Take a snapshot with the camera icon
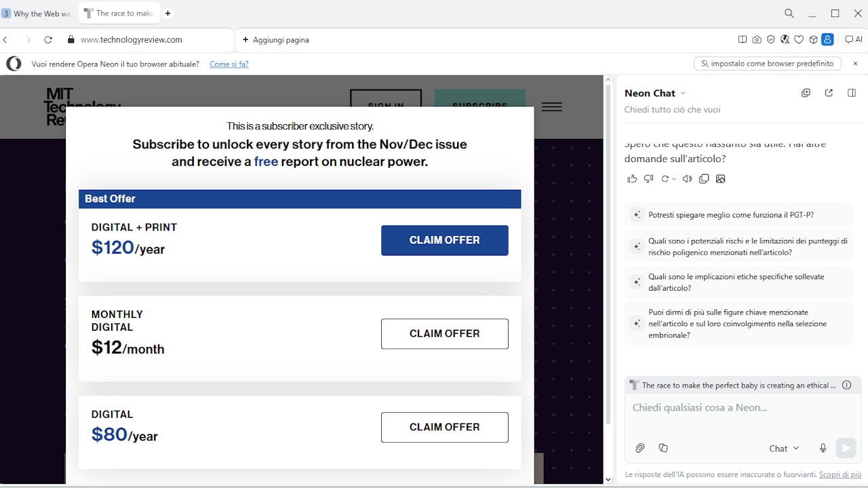This screenshot has width=868, height=488. tap(757, 39)
